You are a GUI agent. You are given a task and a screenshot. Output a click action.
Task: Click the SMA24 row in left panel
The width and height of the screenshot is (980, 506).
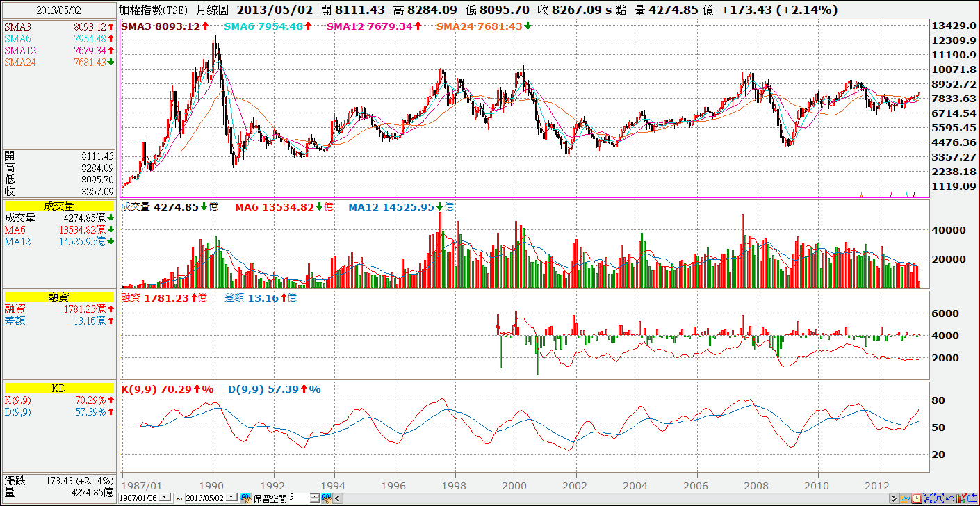point(58,62)
